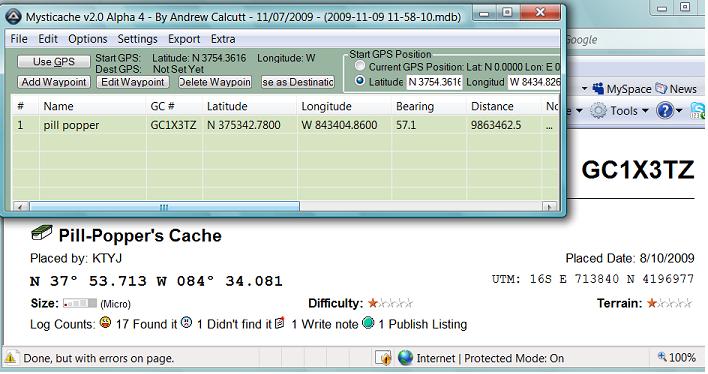Click the Mysticache app icon in title bar
Viewport: 708px width, 374px height.
click(x=14, y=17)
